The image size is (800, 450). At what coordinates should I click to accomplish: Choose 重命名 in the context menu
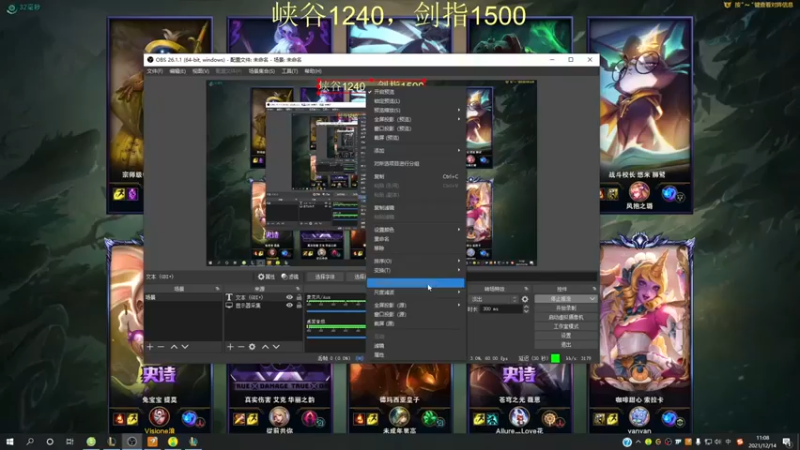415,239
